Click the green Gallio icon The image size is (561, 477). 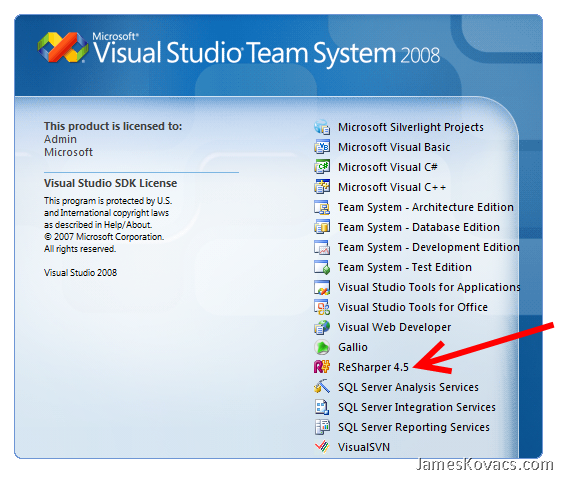click(322, 347)
